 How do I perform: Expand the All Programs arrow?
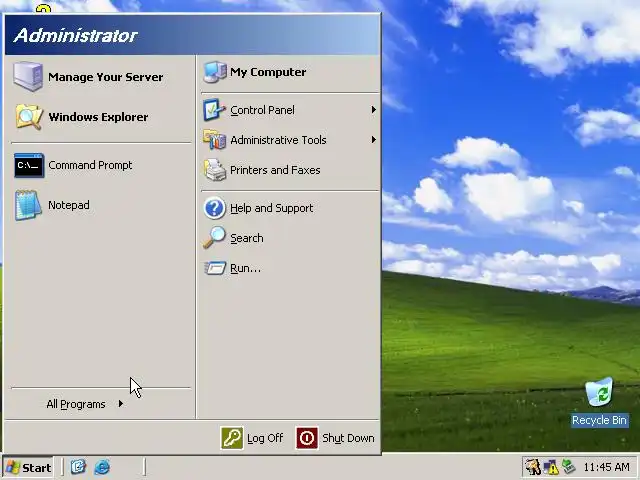(121, 404)
